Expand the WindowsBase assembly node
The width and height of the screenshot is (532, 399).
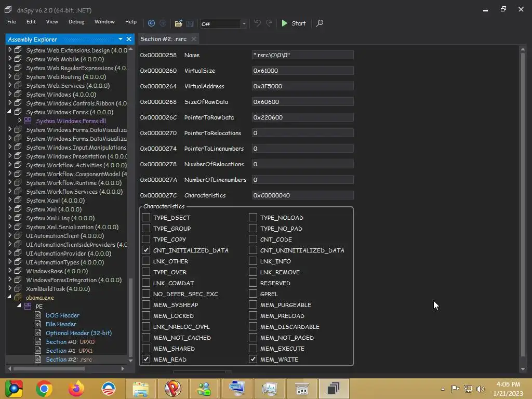(9, 271)
